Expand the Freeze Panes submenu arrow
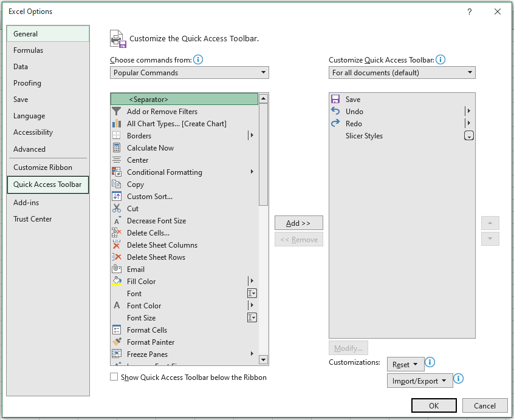514x420 pixels. 252,354
